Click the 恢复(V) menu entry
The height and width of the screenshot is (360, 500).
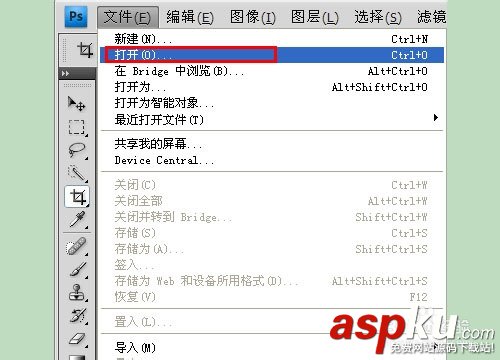tap(272, 297)
